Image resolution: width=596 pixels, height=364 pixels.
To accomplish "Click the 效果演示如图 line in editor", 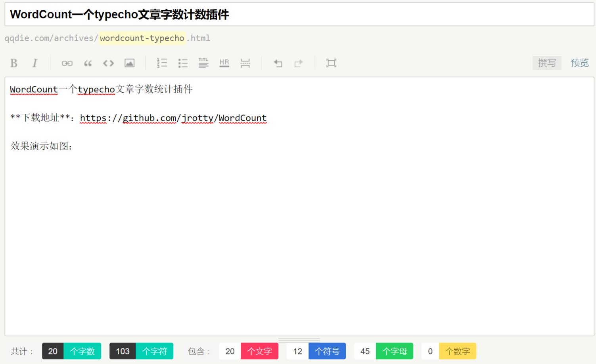I will (41, 146).
